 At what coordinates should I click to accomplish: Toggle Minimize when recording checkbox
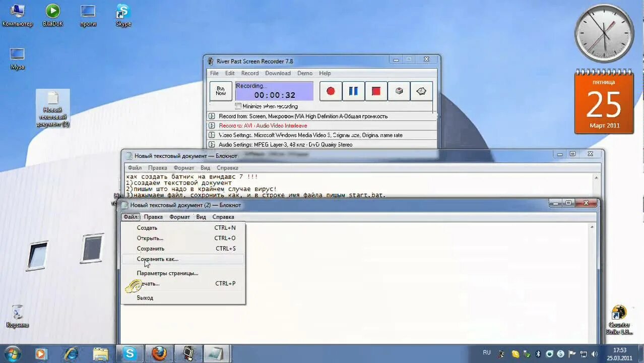[x=238, y=106]
